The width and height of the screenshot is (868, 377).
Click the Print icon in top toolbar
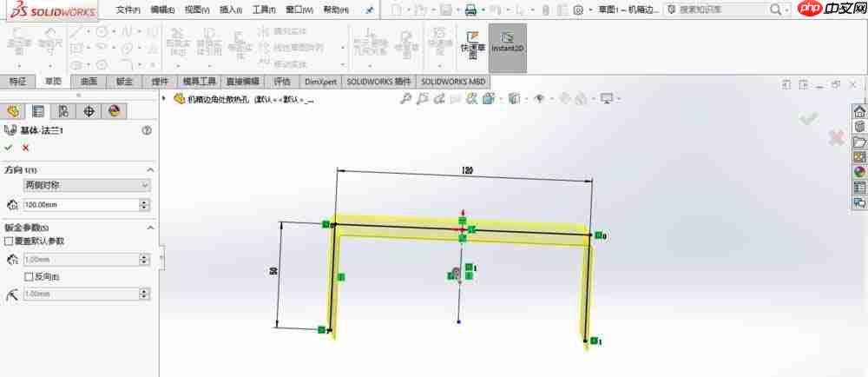coord(470,10)
